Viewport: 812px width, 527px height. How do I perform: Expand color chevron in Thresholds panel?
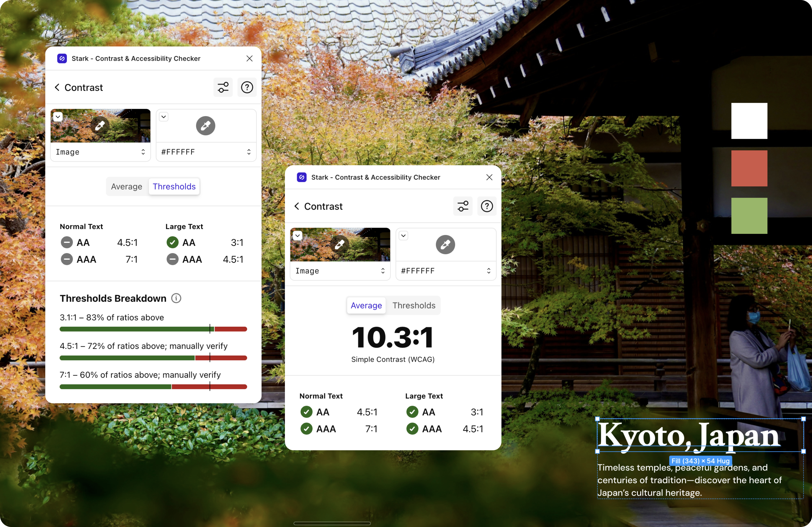pos(164,117)
